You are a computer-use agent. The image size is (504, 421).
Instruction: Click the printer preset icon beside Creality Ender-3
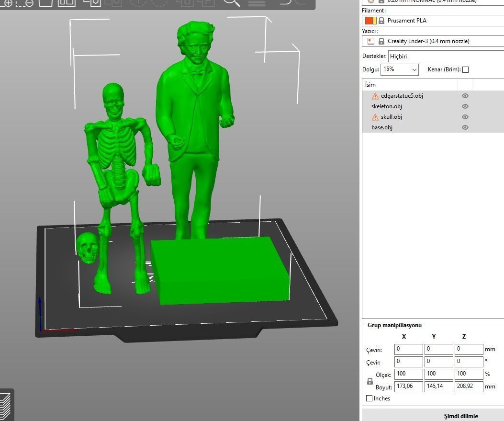[x=371, y=41]
